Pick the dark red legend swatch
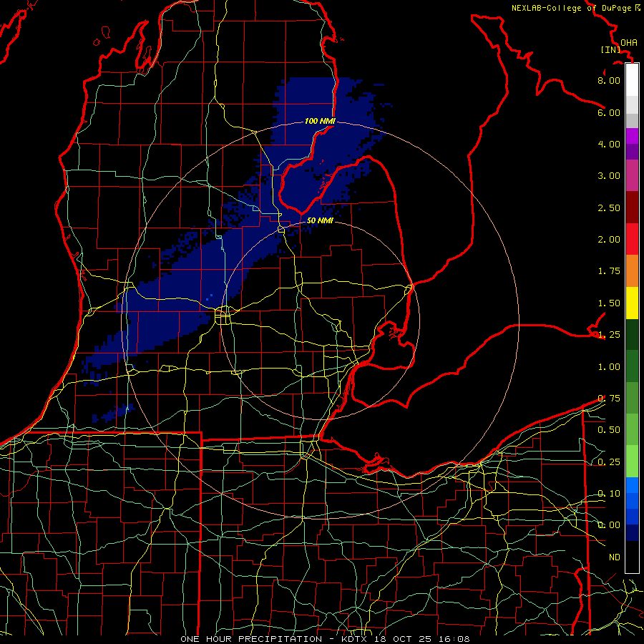 (632, 208)
